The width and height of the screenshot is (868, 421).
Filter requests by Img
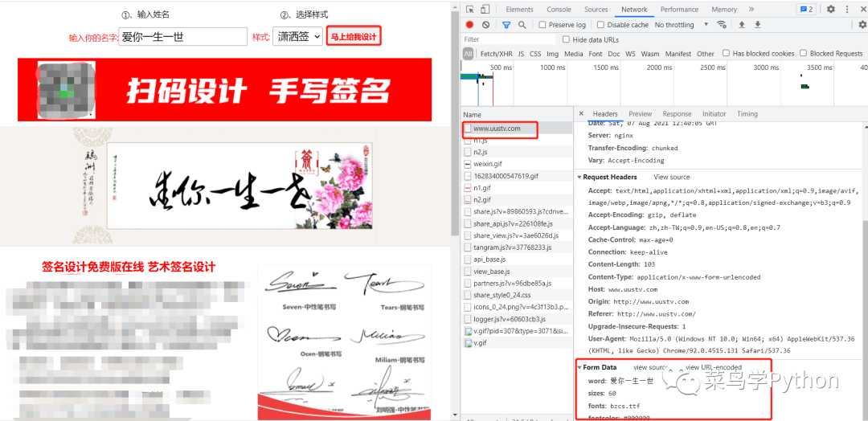552,54
